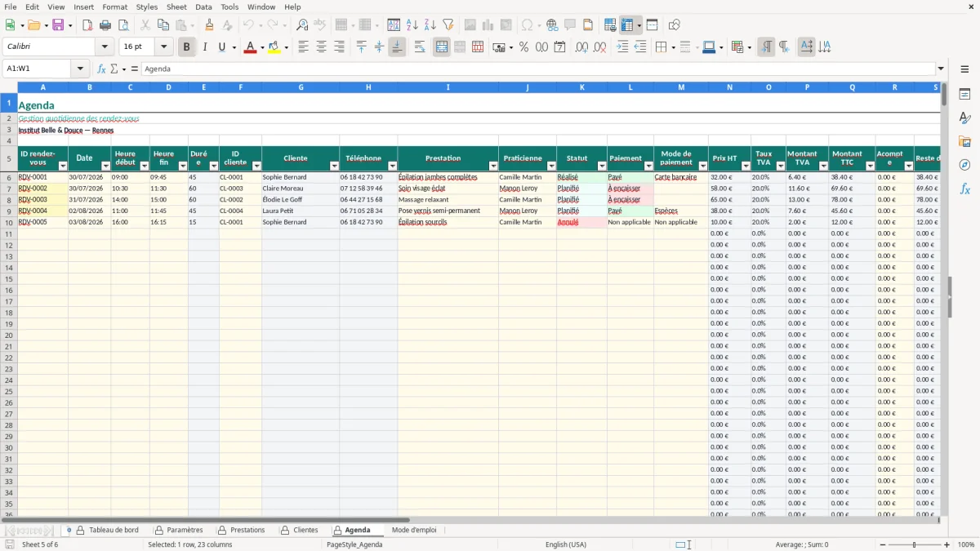This screenshot has width=980, height=551.
Task: Export directly as PDF
Action: tap(87, 25)
